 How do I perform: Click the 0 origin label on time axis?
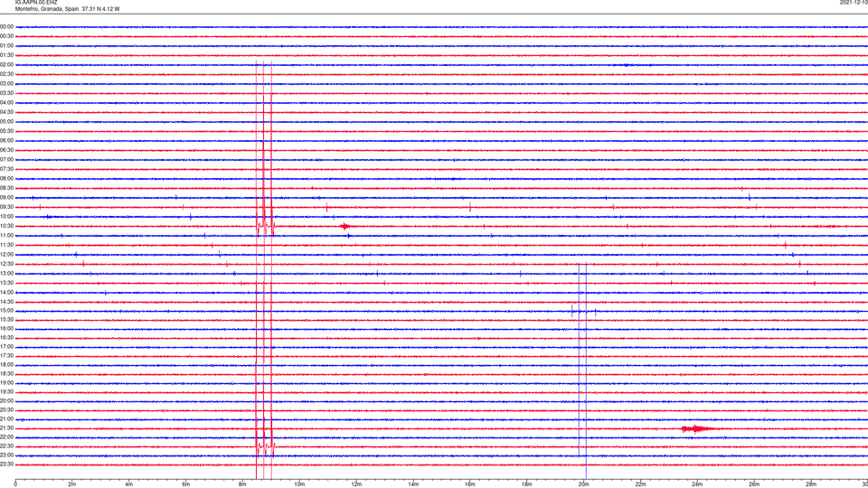(15, 484)
